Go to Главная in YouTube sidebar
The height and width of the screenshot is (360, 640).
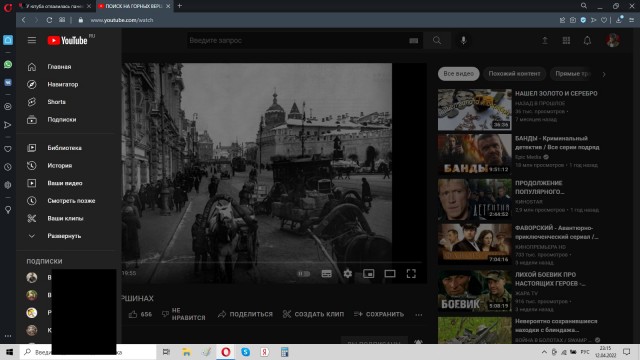(59, 67)
